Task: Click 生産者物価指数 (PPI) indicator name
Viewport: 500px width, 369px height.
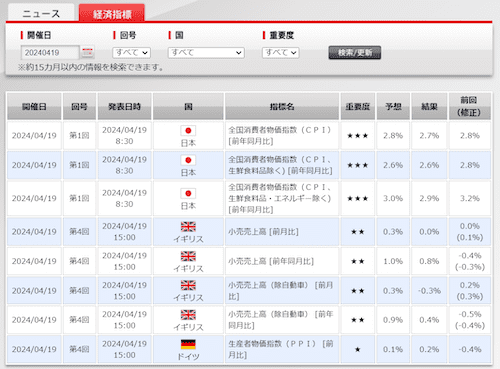Action: click(280, 349)
